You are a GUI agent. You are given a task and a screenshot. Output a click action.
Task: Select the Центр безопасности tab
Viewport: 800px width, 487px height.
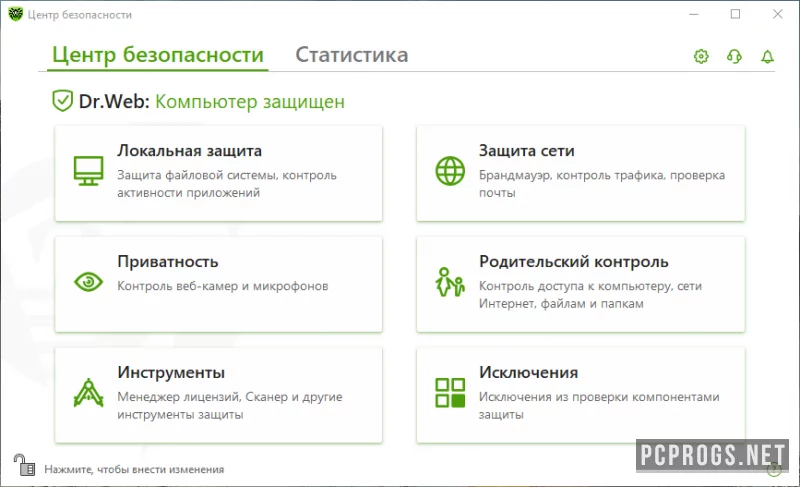(x=158, y=55)
